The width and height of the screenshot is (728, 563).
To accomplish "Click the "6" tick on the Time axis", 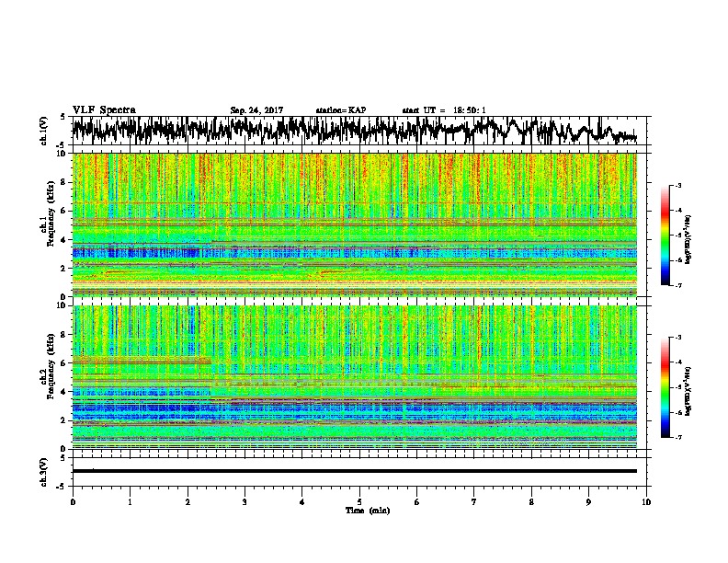I will tap(416, 502).
